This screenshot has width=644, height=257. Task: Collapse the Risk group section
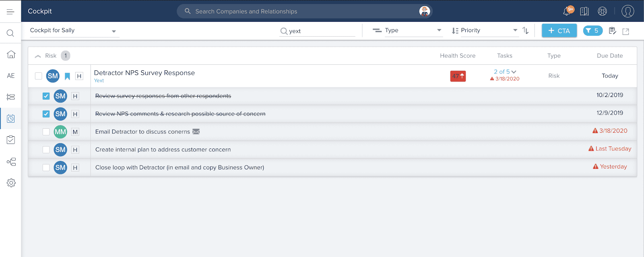click(38, 56)
